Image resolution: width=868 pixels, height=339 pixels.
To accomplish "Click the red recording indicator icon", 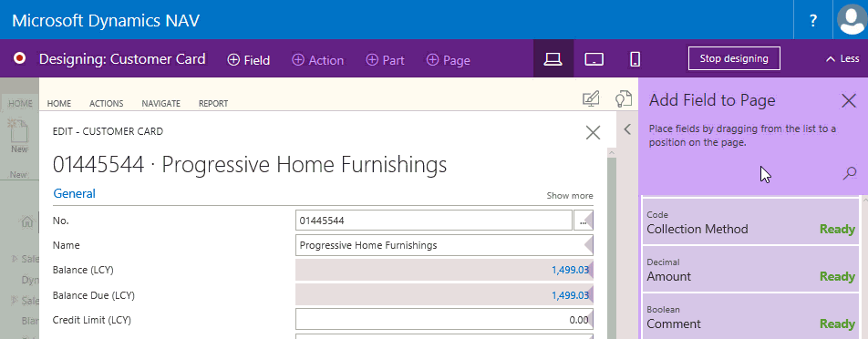I will (20, 58).
